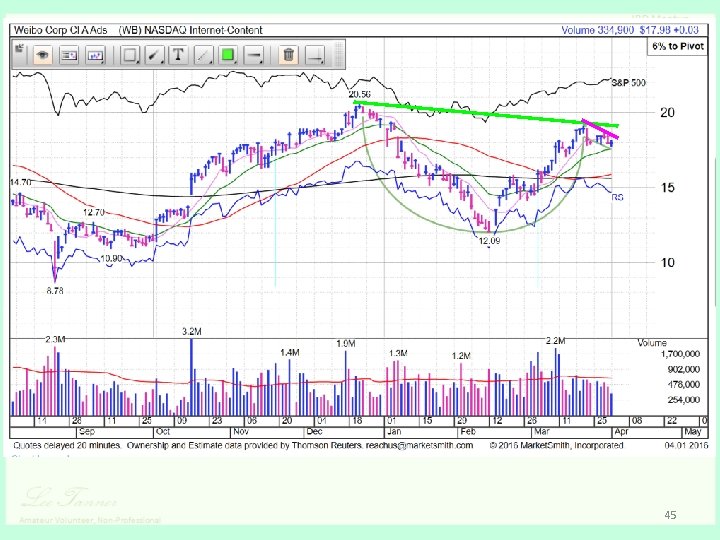Click the 1.9M volume label

(346, 344)
